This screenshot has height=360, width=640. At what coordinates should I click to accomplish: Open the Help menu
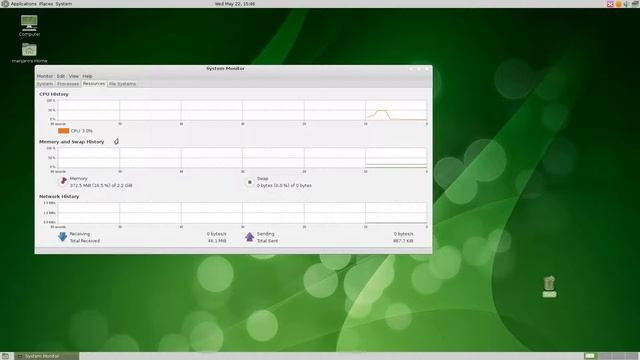pyautogui.click(x=87, y=76)
